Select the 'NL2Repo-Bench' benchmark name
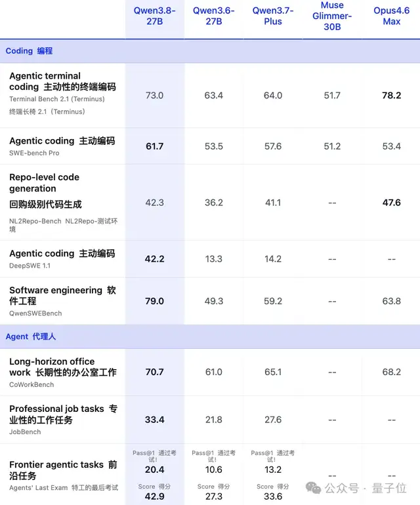The image size is (420, 505). 35,221
